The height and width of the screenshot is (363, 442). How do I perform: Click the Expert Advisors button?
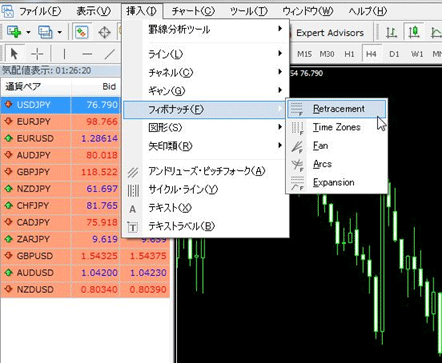[330, 33]
